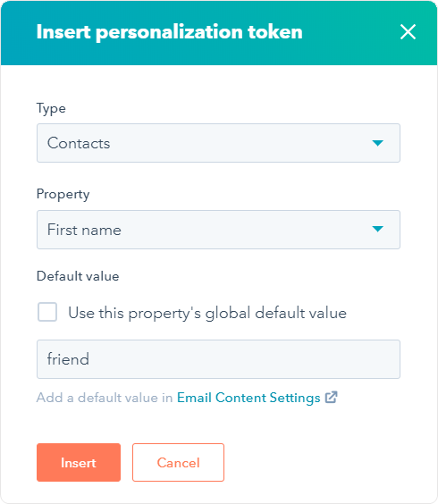Select the Contacts text in Type selector
This screenshot has width=438, height=504.
pyautogui.click(x=79, y=143)
